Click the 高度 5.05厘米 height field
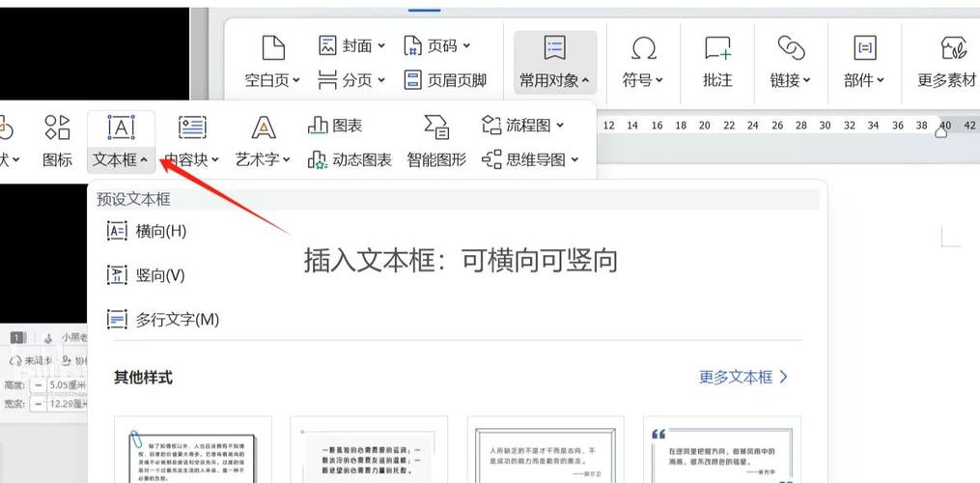This screenshot has height=483, width=980. [x=67, y=384]
